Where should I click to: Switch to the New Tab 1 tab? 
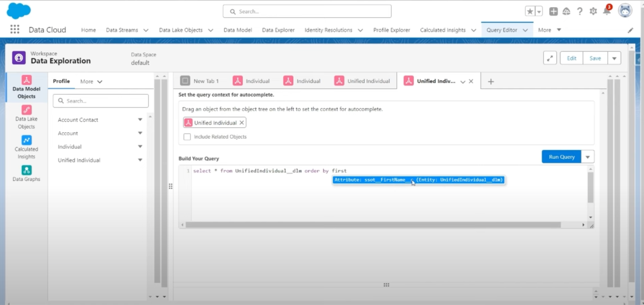coord(200,81)
